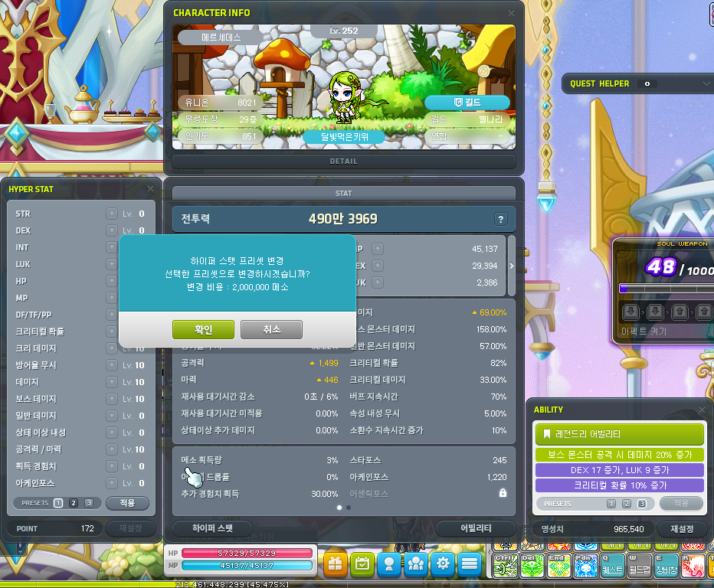Open the 월드맵 quickslot on W

pos(640,565)
